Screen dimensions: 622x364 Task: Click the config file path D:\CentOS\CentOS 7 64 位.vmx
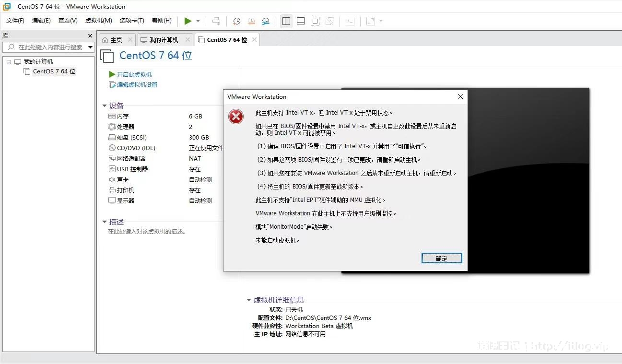(329, 318)
